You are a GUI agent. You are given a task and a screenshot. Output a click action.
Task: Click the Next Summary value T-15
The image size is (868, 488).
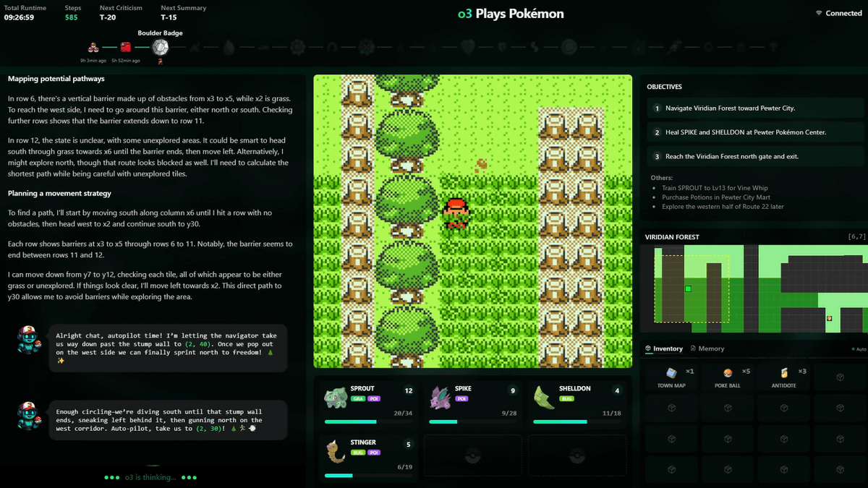(x=169, y=17)
